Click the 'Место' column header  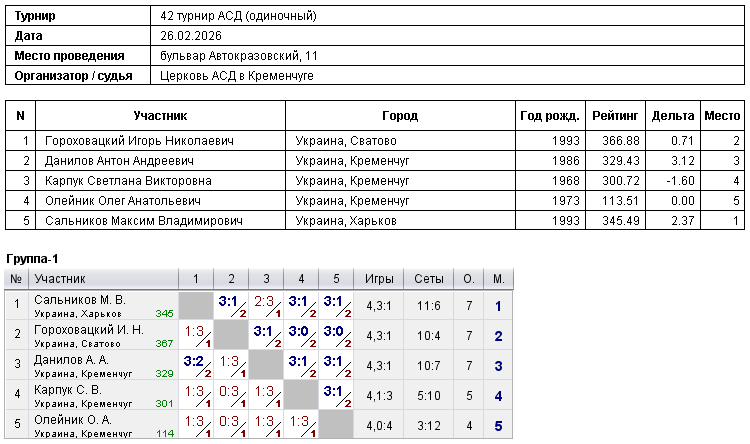[722, 116]
